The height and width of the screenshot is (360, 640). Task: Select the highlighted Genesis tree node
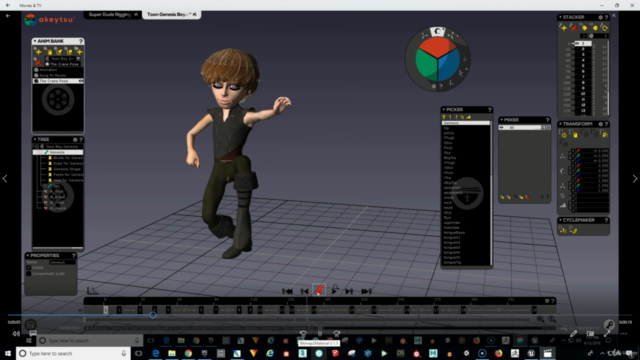point(58,152)
